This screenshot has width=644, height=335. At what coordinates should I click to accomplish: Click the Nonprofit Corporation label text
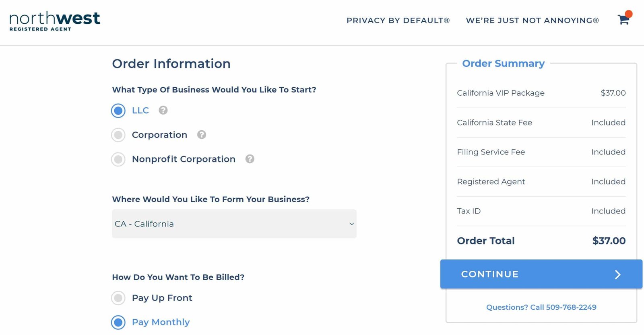coord(184,159)
